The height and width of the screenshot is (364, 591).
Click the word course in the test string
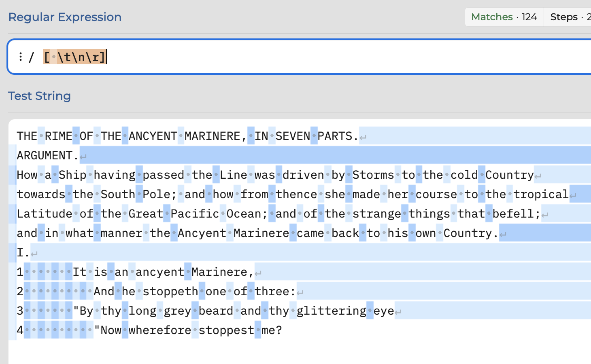point(436,194)
